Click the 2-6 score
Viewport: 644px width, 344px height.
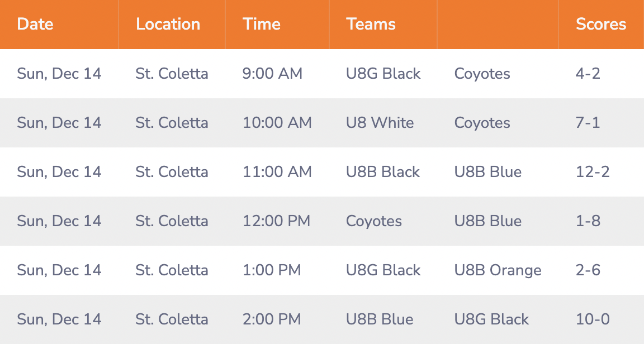coord(588,270)
